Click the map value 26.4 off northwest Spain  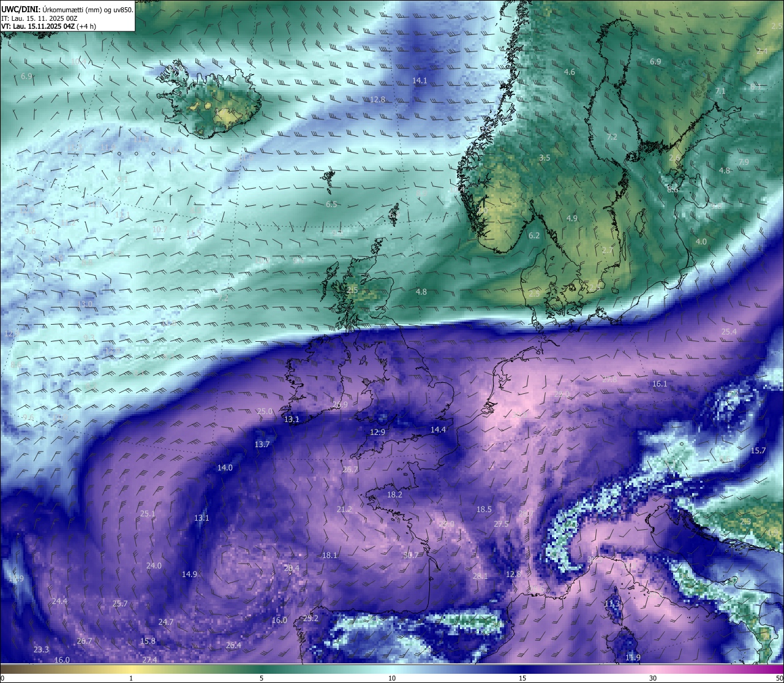tap(233, 646)
